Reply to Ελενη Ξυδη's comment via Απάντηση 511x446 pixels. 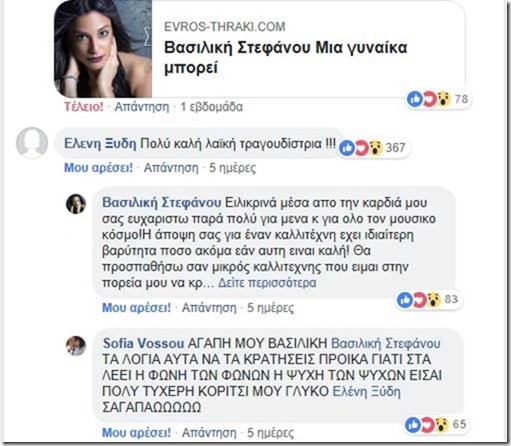[x=171, y=167]
